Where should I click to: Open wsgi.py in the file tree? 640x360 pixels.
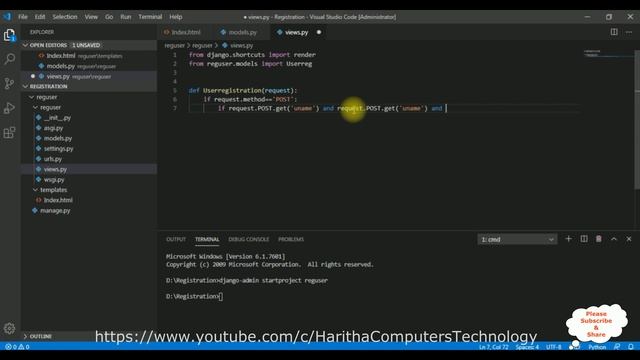(54, 180)
